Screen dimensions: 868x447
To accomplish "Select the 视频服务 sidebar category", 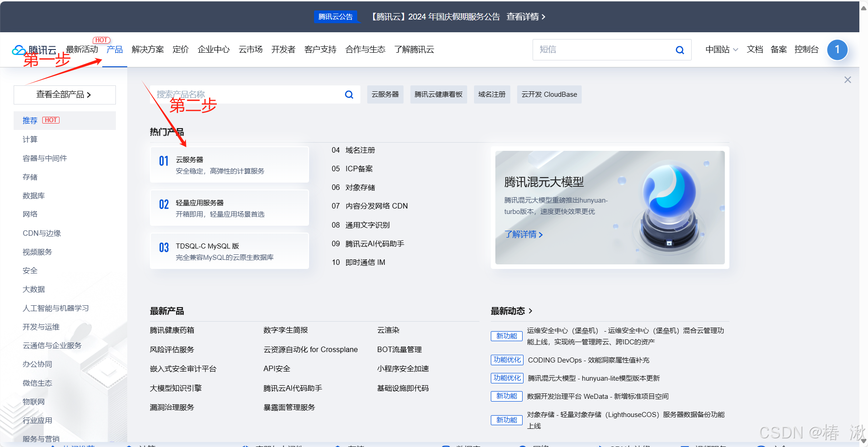I will [x=37, y=252].
